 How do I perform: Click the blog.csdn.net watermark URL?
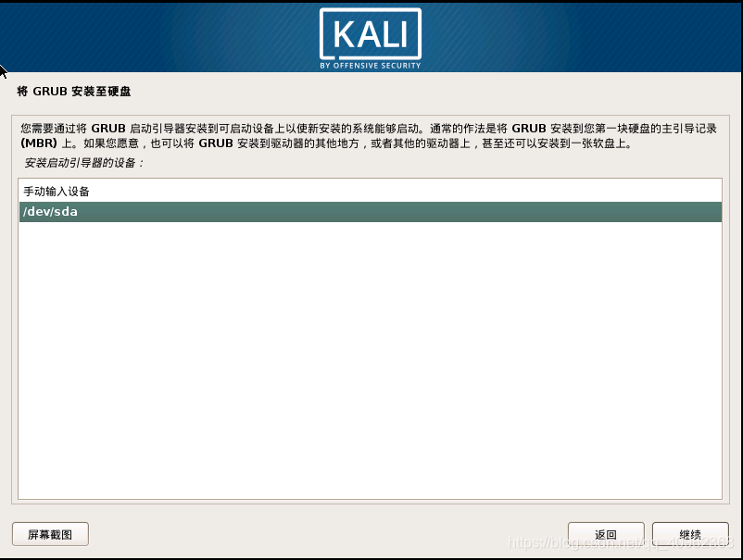620,542
